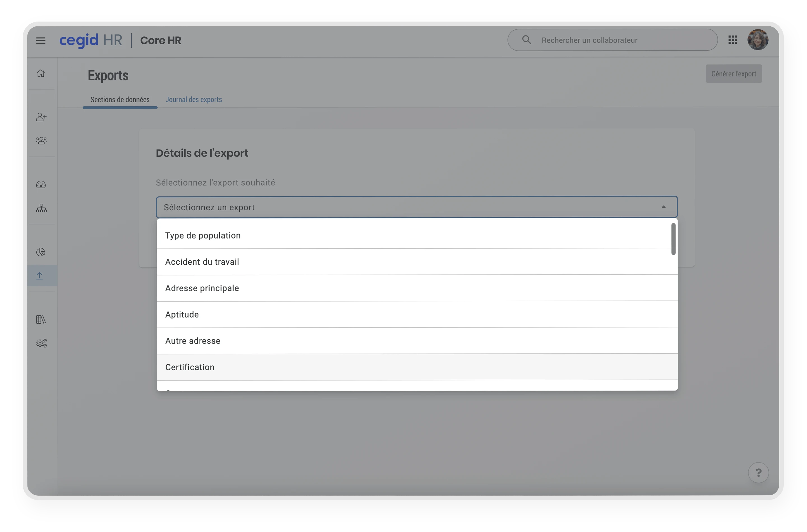
Task: Select Accident du travail from list
Action: coord(202,262)
